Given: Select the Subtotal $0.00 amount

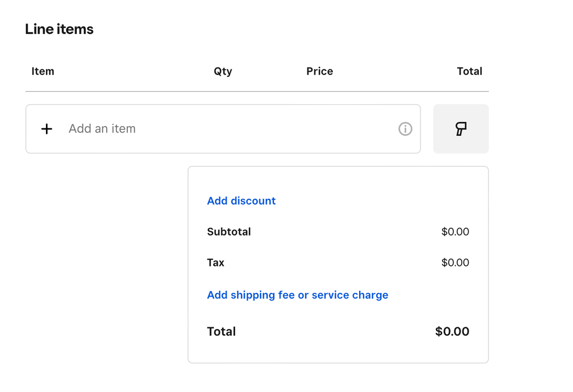Looking at the screenshot, I should click(x=455, y=232).
